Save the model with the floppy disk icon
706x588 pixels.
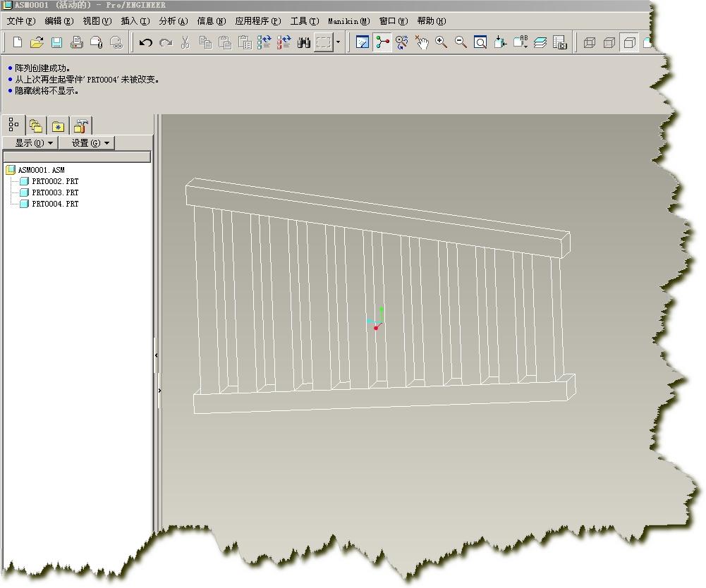coord(56,43)
